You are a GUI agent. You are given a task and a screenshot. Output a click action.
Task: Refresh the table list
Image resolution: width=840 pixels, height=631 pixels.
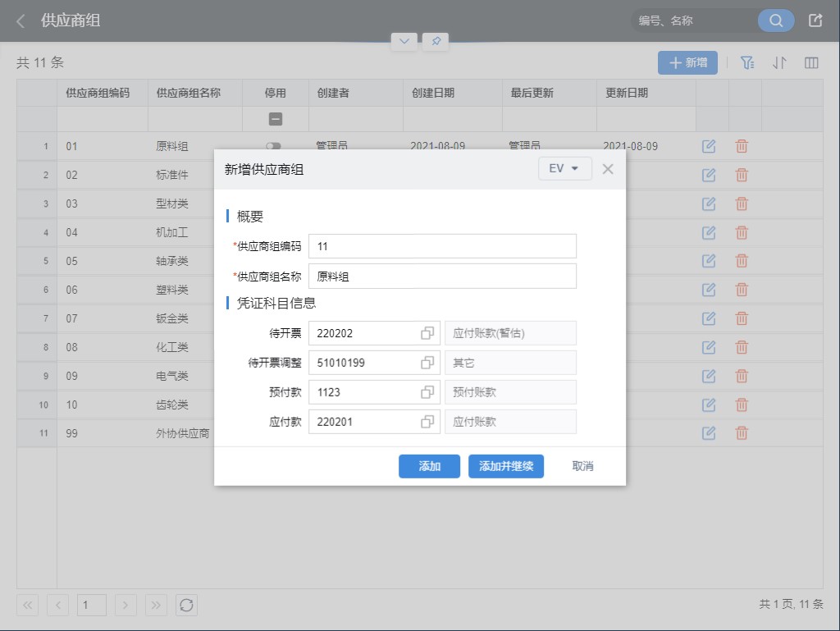tap(186, 606)
